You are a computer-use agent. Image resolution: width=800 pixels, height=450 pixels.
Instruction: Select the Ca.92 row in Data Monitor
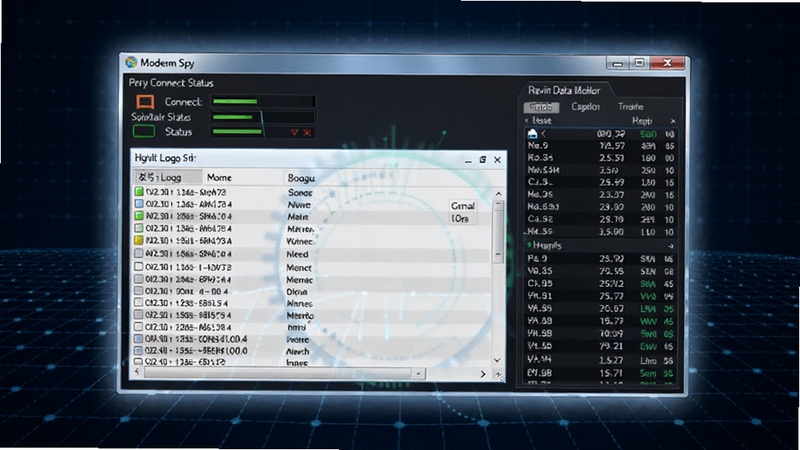click(601, 219)
